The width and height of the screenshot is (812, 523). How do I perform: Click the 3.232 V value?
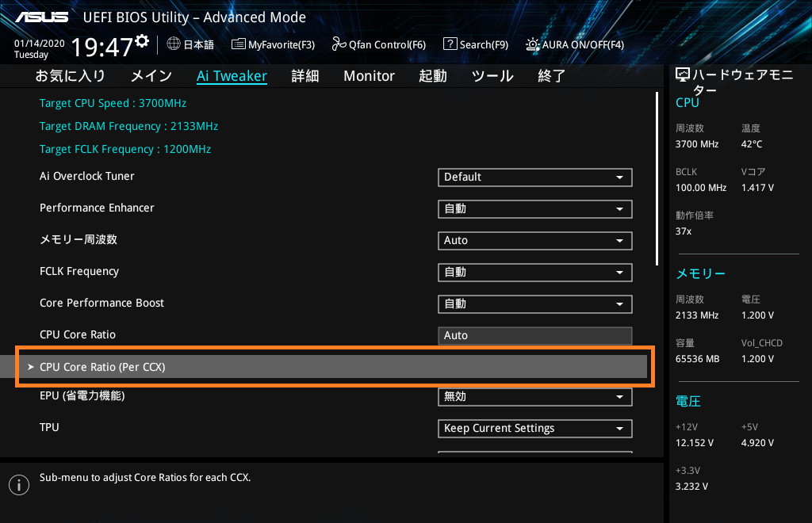click(x=691, y=487)
